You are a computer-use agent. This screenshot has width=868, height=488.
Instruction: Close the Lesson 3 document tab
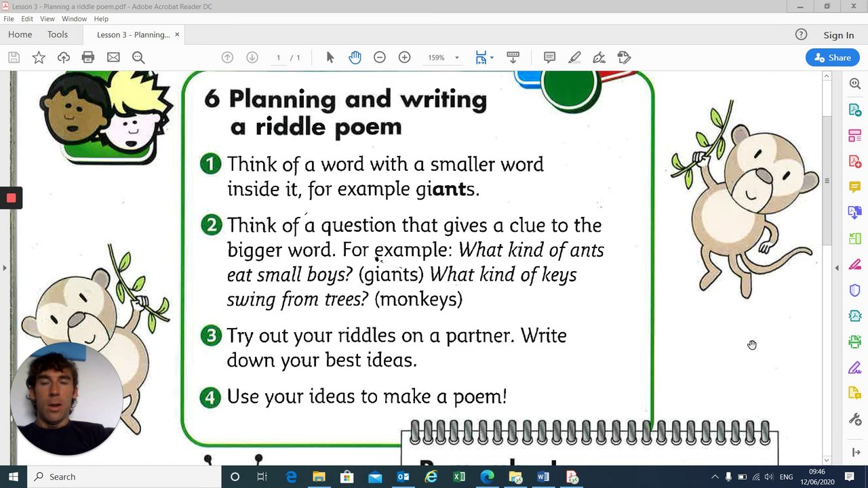point(178,35)
